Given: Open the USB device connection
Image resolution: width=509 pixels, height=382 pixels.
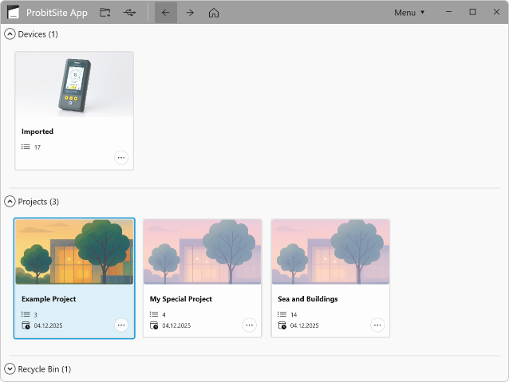Looking at the screenshot, I should pos(129,13).
